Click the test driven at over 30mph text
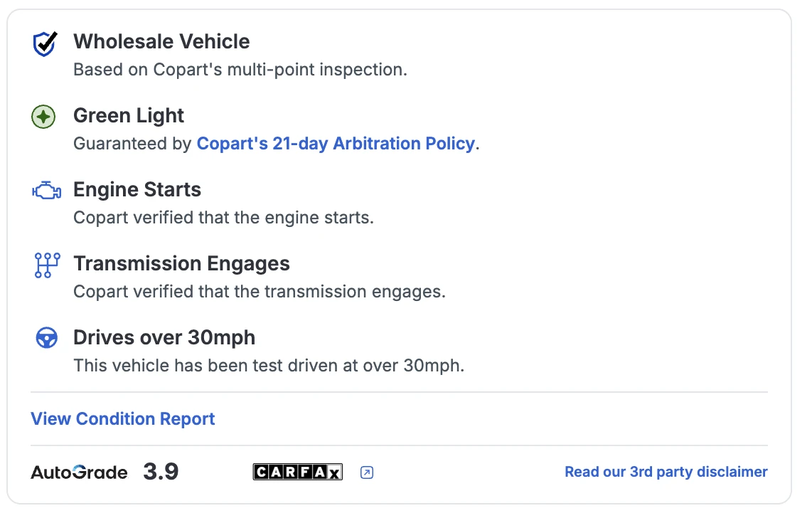 (269, 366)
